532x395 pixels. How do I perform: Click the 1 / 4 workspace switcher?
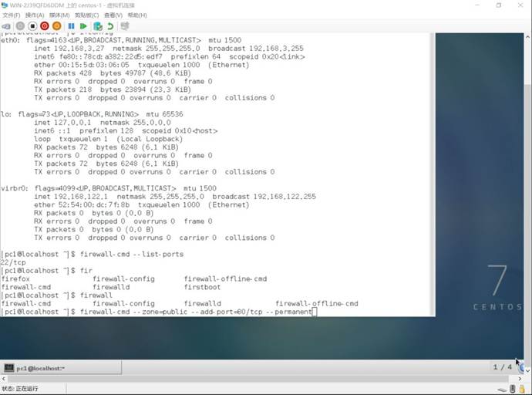503,366
